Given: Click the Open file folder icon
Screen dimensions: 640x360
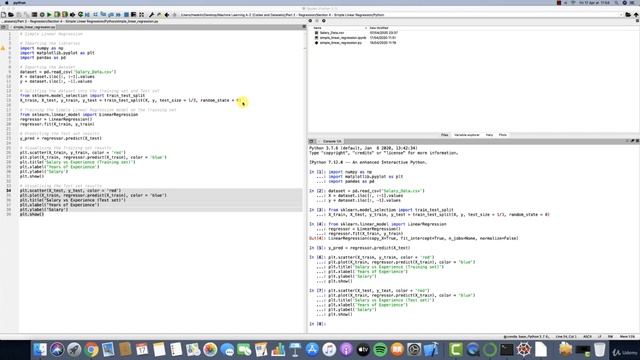Looking at the screenshot, I should pos(11,15).
